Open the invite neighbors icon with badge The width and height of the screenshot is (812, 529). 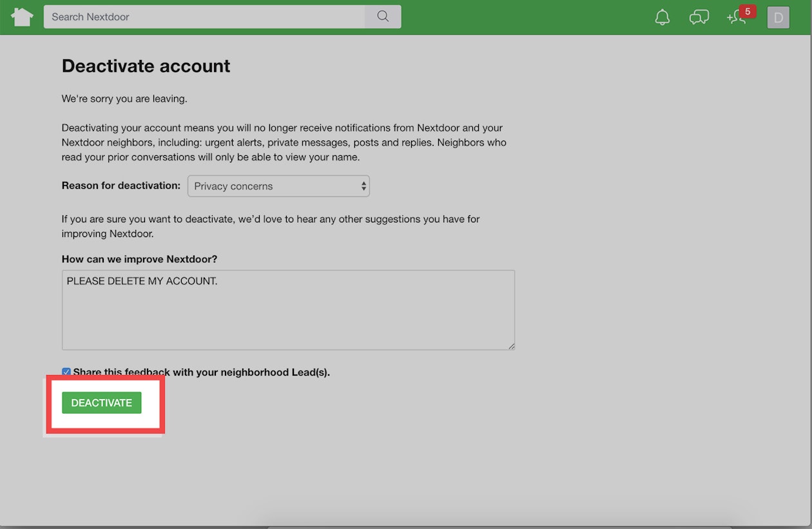coord(741,15)
